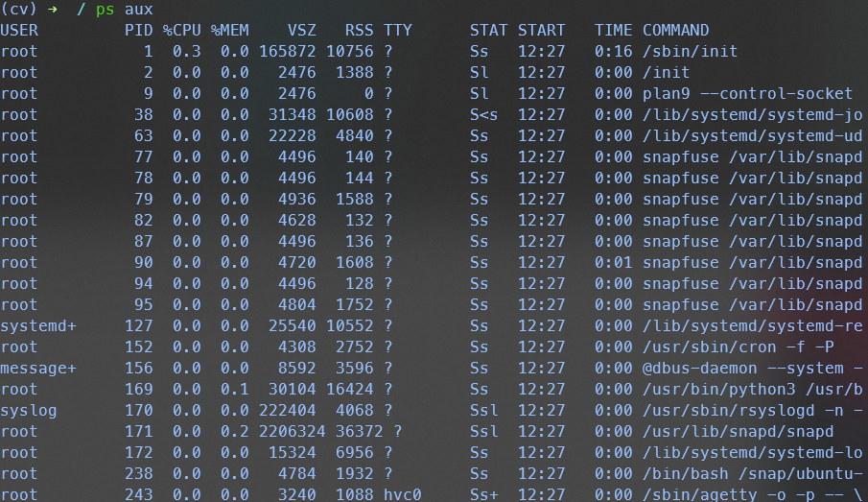
Task: Click 'plan9 --control-socket' command text
Action: click(x=747, y=94)
